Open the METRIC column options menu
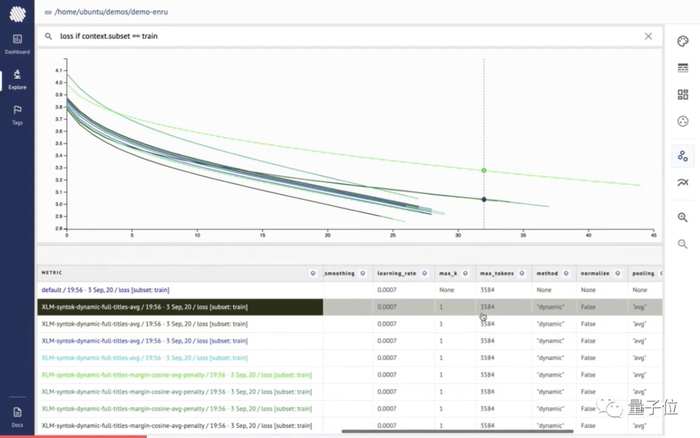700x438 pixels. 313,273
